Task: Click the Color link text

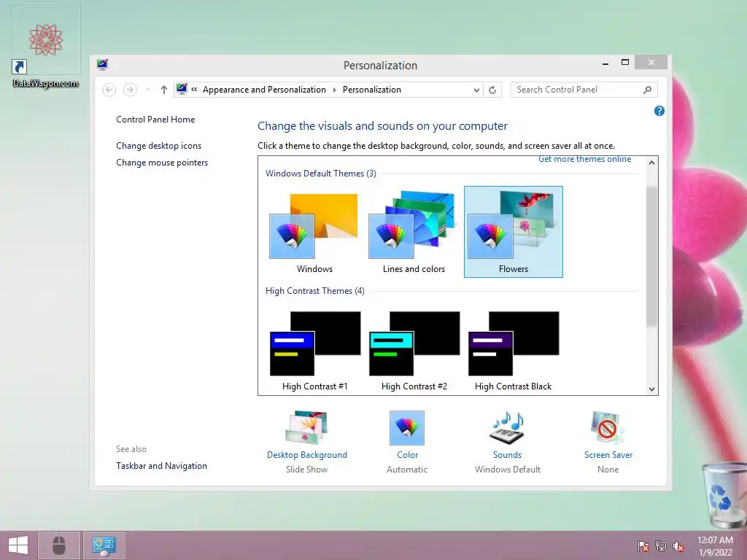Action: (x=407, y=455)
